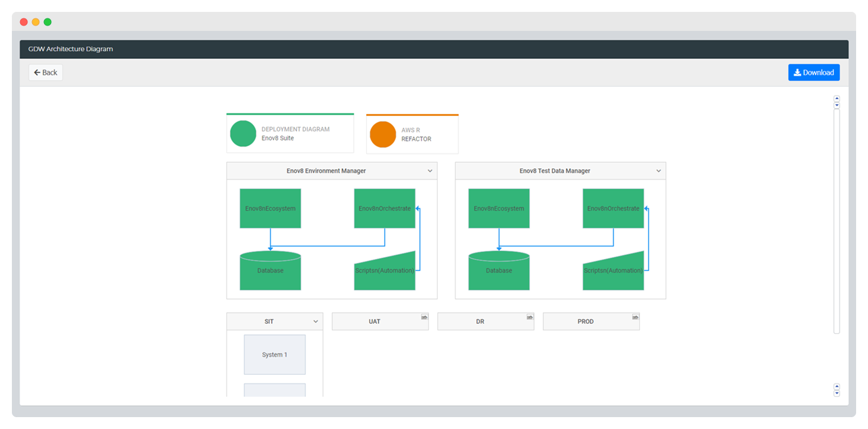The height and width of the screenshot is (429, 868).
Task: Click the Enov8 Test Data Manager title text
Action: [x=555, y=171]
